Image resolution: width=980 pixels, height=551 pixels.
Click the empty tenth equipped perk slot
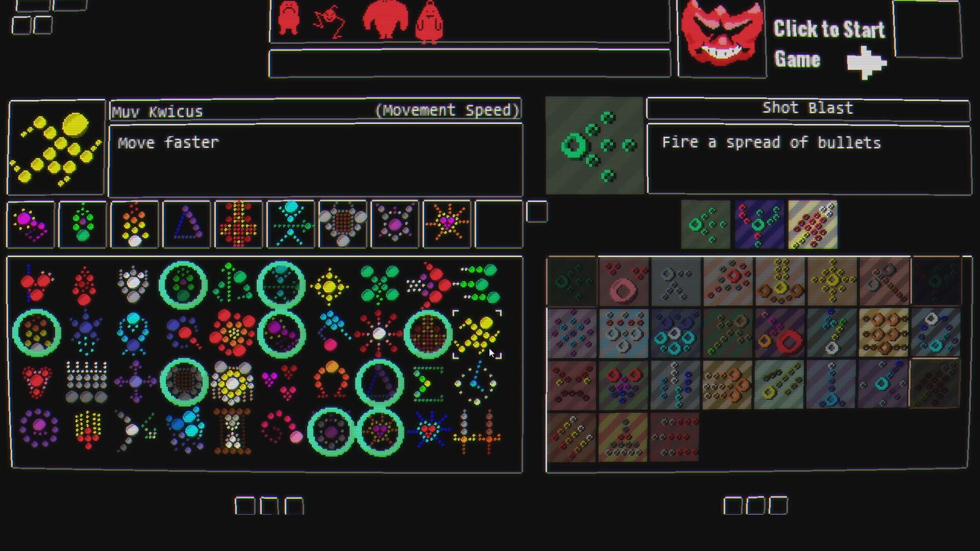click(498, 224)
